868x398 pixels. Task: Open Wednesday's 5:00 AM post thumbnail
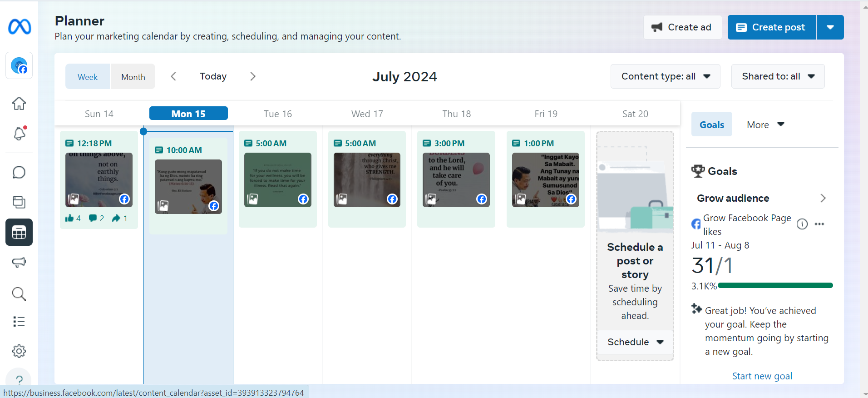coord(367,180)
